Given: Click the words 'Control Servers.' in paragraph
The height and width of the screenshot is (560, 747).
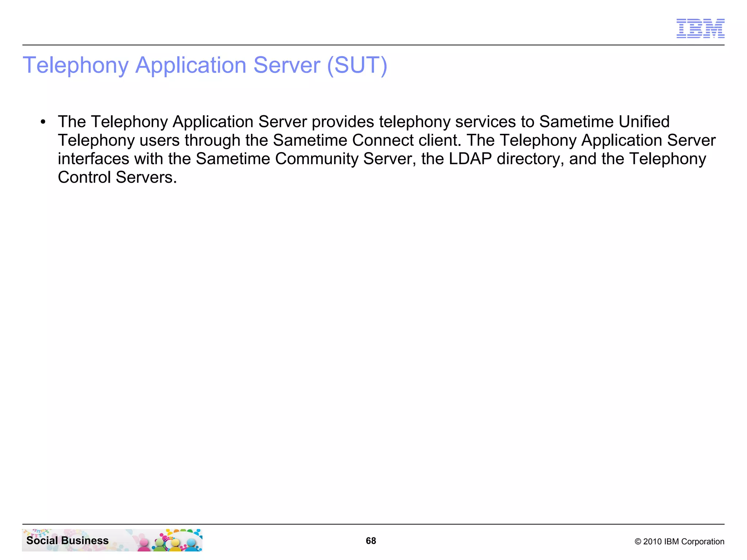Looking at the screenshot, I should [117, 178].
